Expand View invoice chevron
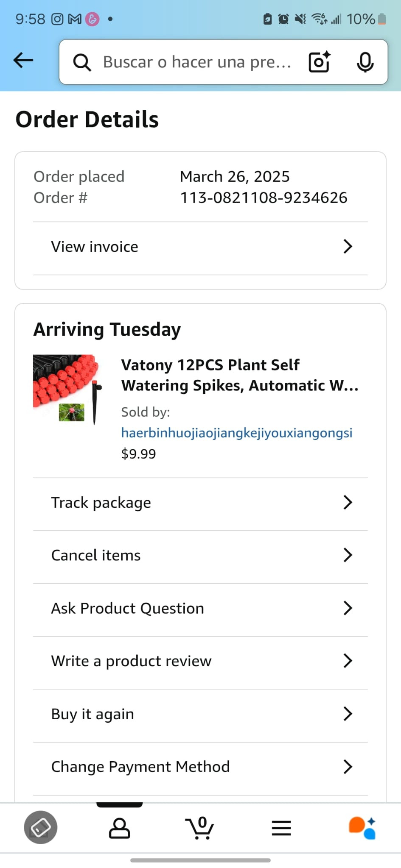401x868 pixels. coord(348,247)
